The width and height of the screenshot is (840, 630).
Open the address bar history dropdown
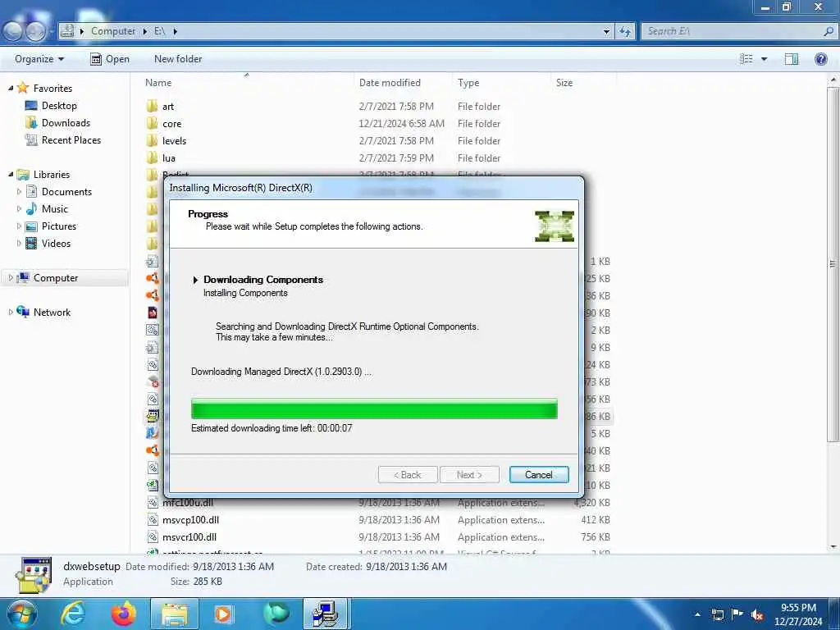tap(606, 31)
